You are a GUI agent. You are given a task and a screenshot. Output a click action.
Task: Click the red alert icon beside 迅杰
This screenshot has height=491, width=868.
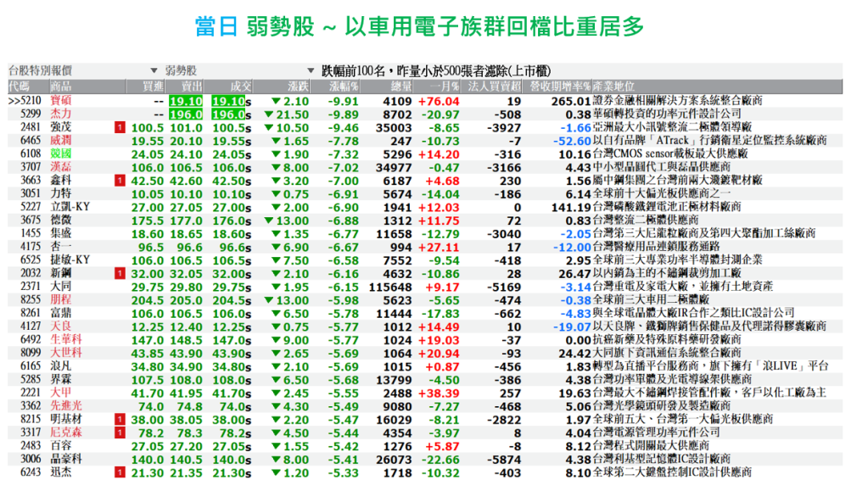120,472
